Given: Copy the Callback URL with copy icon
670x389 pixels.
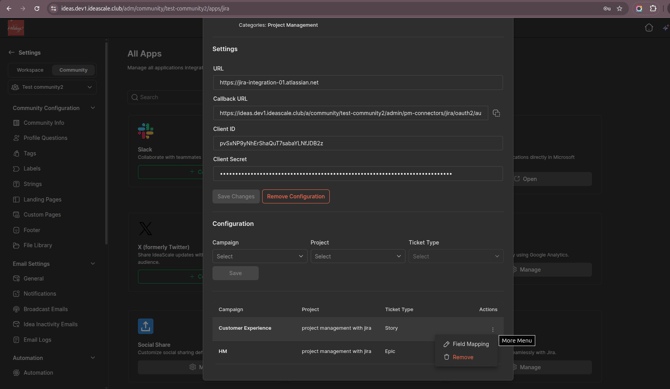Looking at the screenshot, I should [496, 113].
